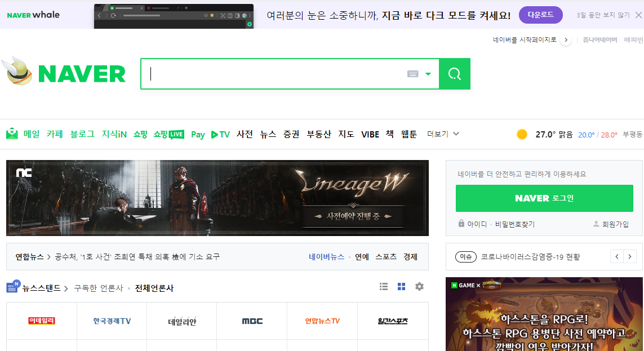Open the 연합뉴스 headline source link

[x=29, y=256]
